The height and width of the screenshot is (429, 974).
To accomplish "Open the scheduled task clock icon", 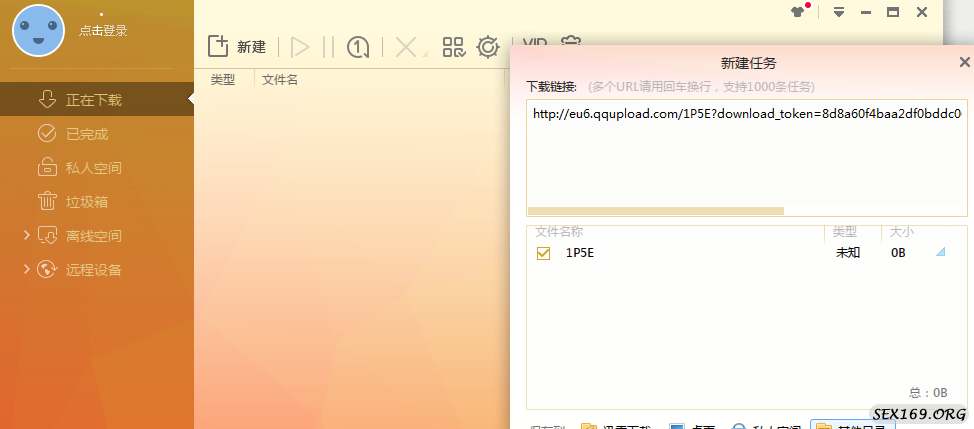I will click(x=358, y=47).
